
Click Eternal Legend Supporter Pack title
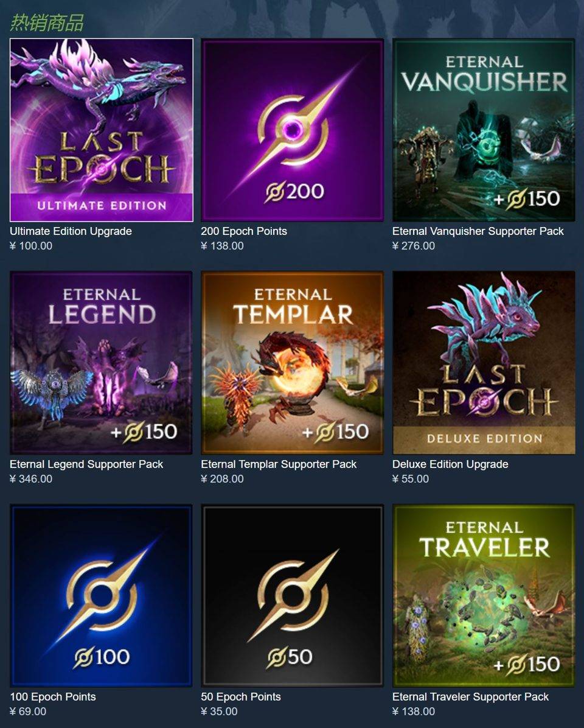(x=87, y=464)
